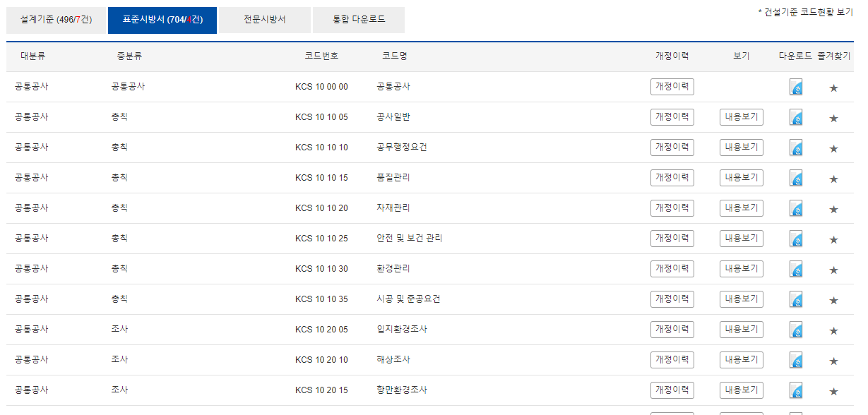
Task: Open 개정이력 for 공사일반
Action: point(672,117)
